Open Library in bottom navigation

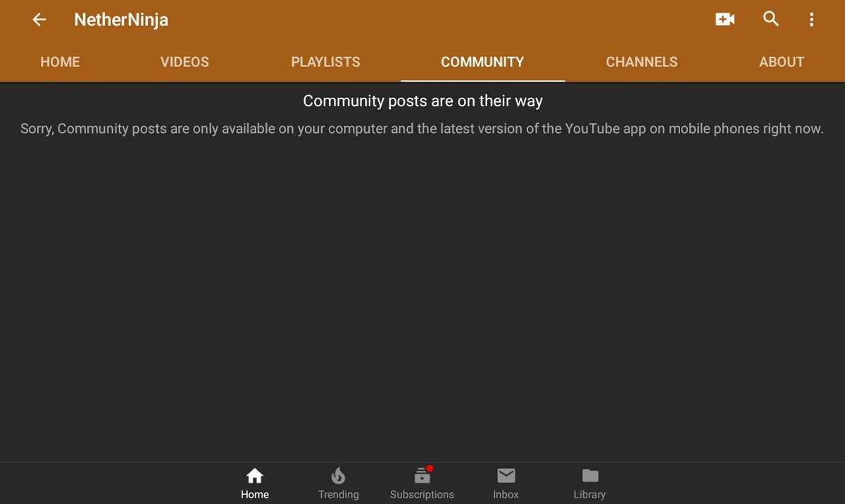pyautogui.click(x=589, y=484)
